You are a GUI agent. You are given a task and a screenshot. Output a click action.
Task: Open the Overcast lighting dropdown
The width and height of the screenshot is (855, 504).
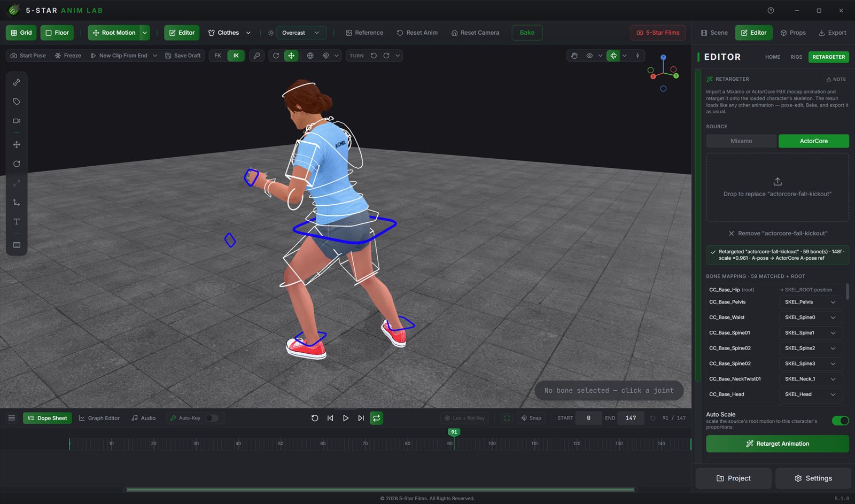click(x=301, y=33)
